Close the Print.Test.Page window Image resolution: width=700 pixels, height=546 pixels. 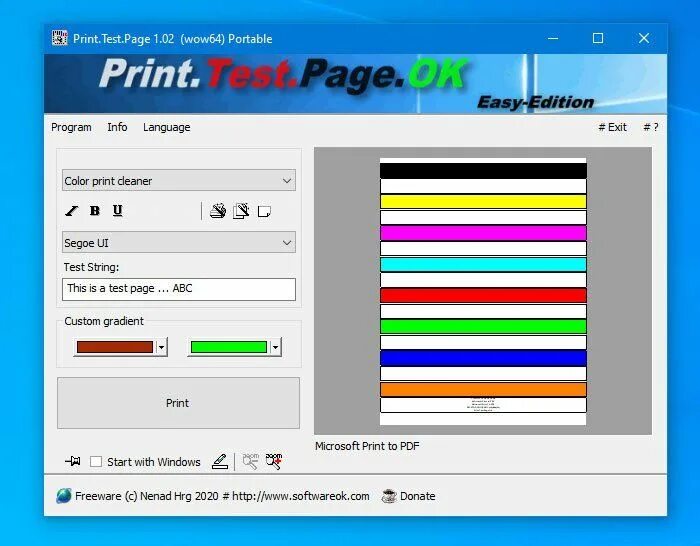click(644, 38)
